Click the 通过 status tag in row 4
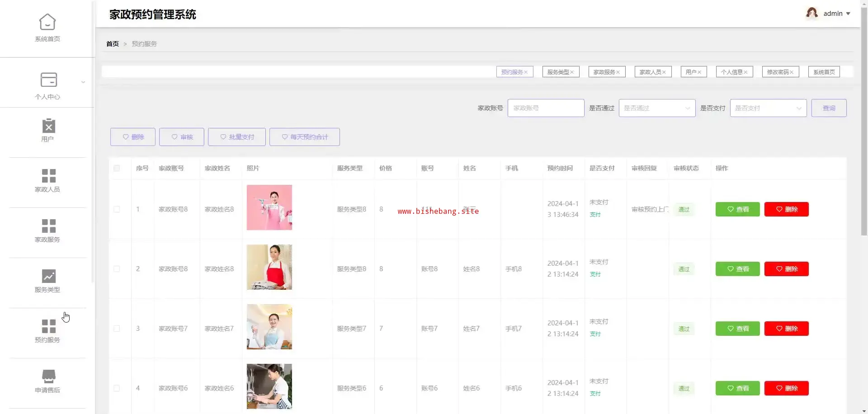This screenshot has width=868, height=414. tap(684, 388)
